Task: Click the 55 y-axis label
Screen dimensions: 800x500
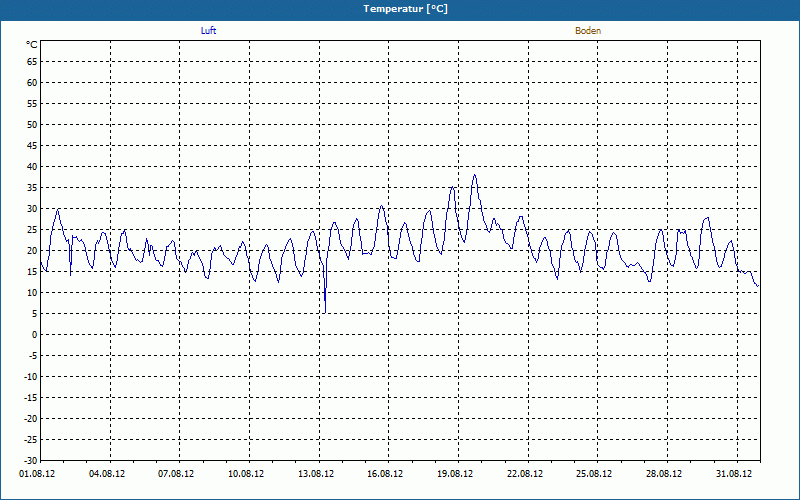Action: [x=32, y=104]
